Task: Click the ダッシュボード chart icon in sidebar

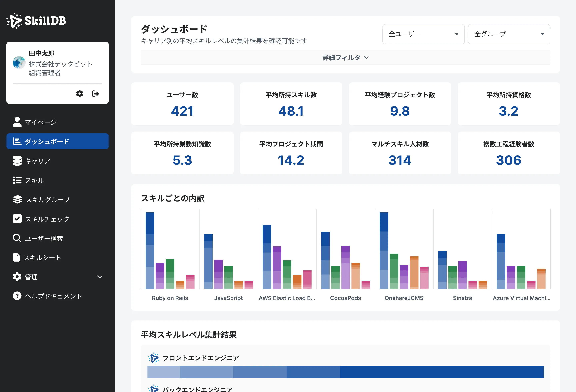Action: coord(17,141)
